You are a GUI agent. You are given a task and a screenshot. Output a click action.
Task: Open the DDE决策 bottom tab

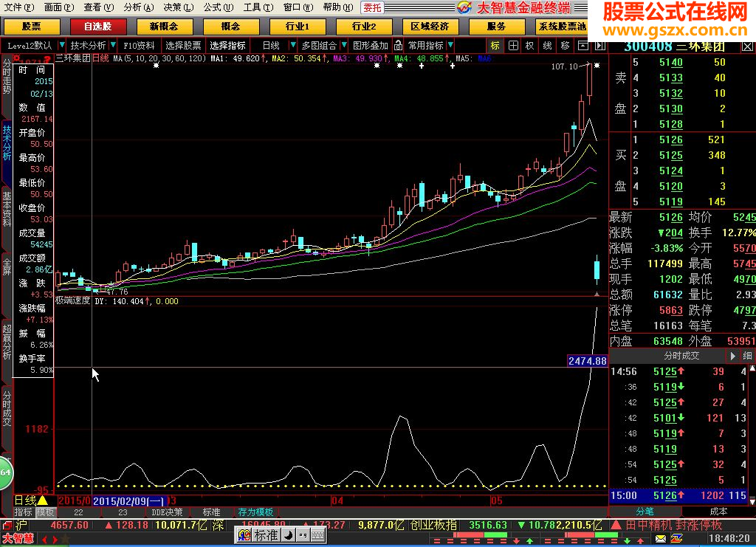167,512
